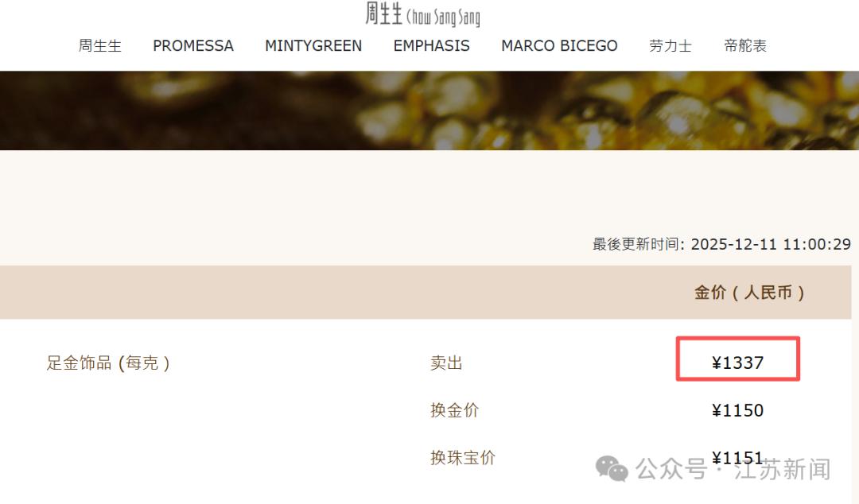This screenshot has width=859, height=504.
Task: Open the 周生生 brand menu
Action: coord(99,45)
